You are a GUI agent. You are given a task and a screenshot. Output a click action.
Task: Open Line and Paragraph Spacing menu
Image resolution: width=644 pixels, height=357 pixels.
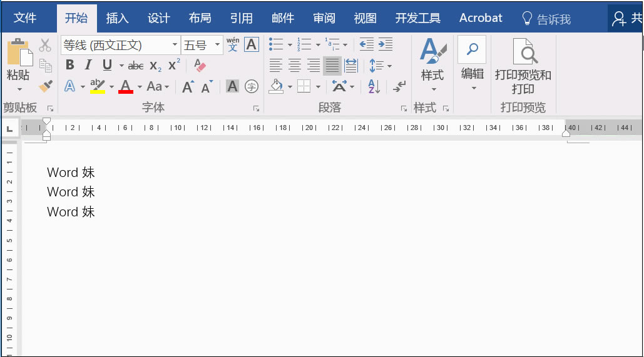[x=381, y=66]
